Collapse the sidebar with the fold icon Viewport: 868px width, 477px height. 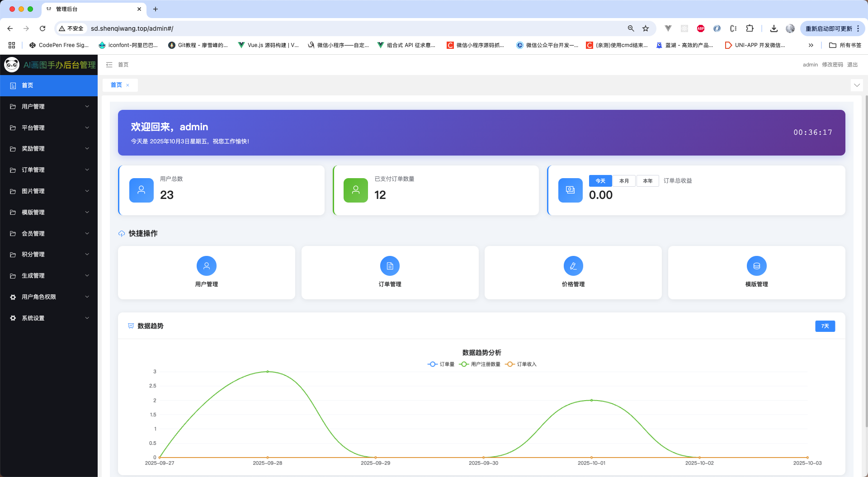(x=109, y=65)
